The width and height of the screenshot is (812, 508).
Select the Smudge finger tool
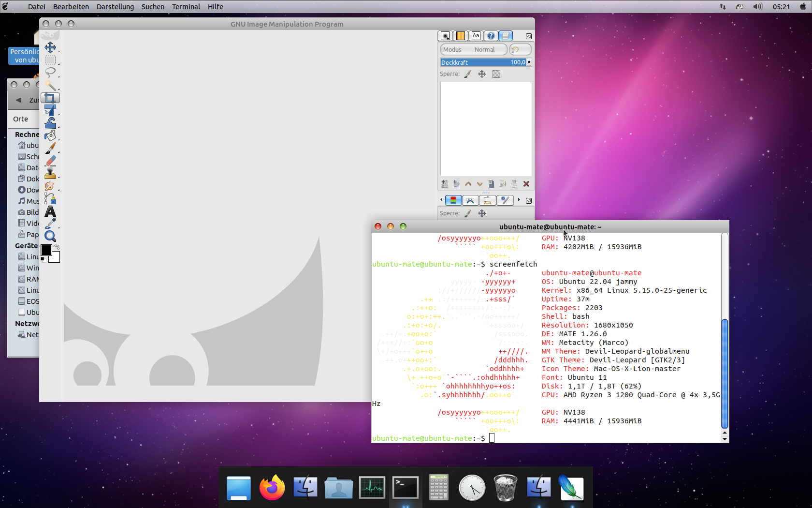tap(50, 186)
